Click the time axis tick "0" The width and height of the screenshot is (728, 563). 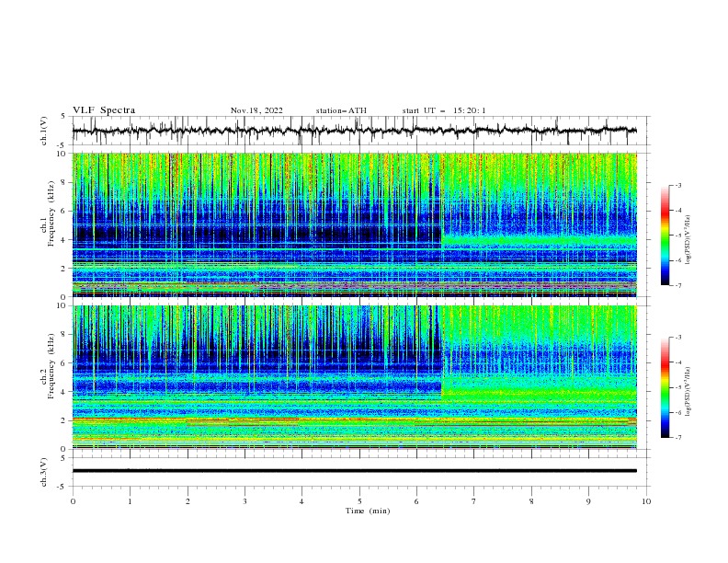(x=73, y=501)
